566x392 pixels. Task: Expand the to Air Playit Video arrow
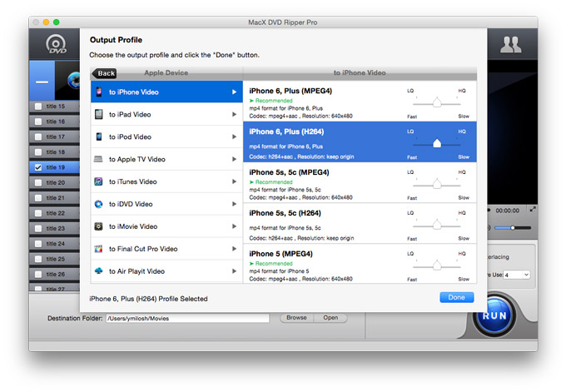click(x=234, y=271)
